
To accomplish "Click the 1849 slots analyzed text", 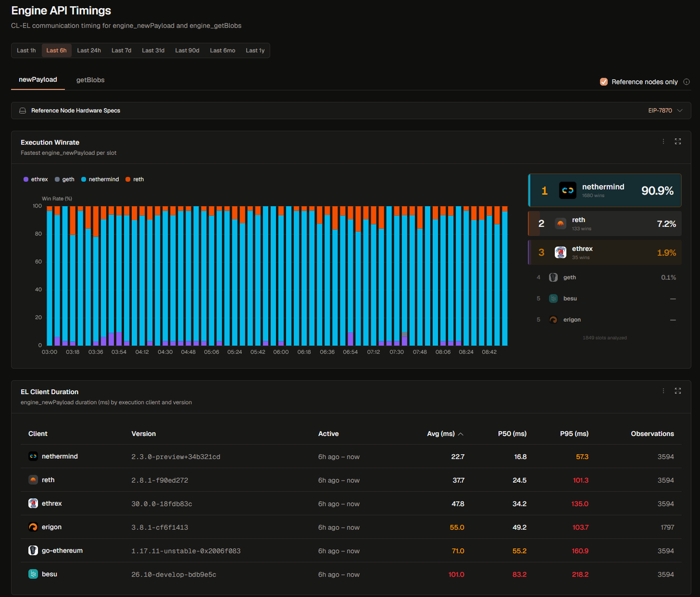I will pyautogui.click(x=605, y=338).
